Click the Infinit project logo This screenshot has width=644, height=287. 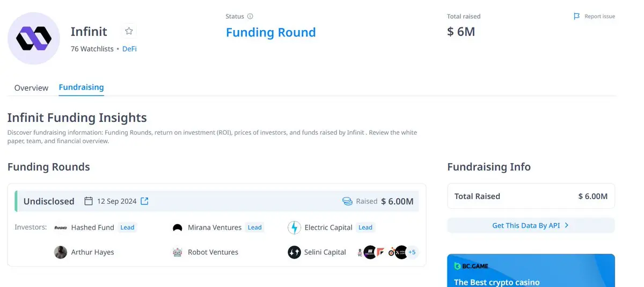(34, 38)
